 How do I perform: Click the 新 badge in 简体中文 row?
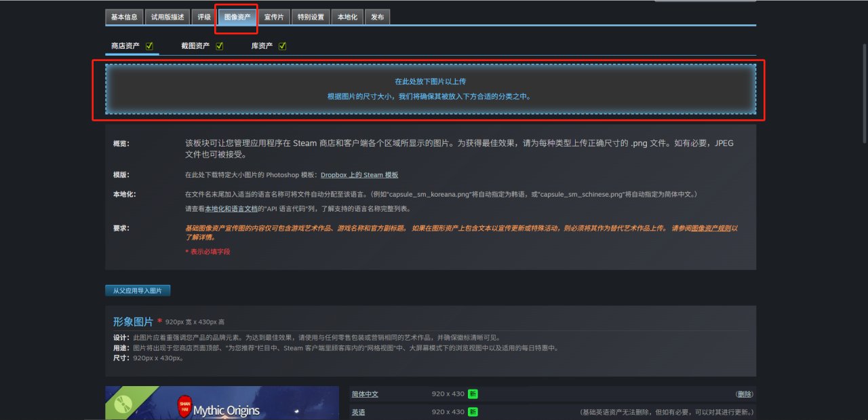pyautogui.click(x=473, y=394)
